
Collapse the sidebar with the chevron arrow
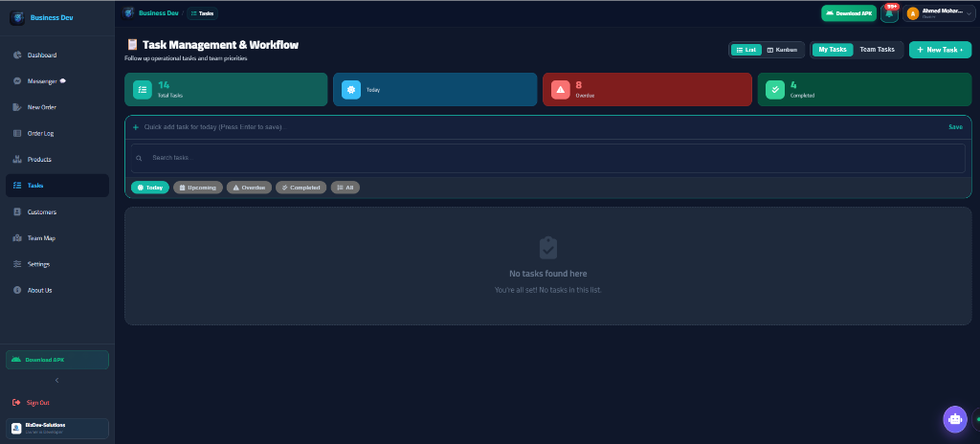click(56, 380)
